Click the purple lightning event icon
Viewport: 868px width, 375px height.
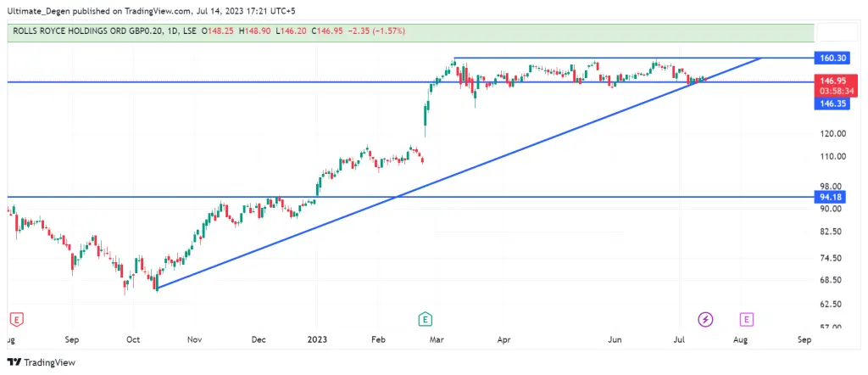point(706,319)
